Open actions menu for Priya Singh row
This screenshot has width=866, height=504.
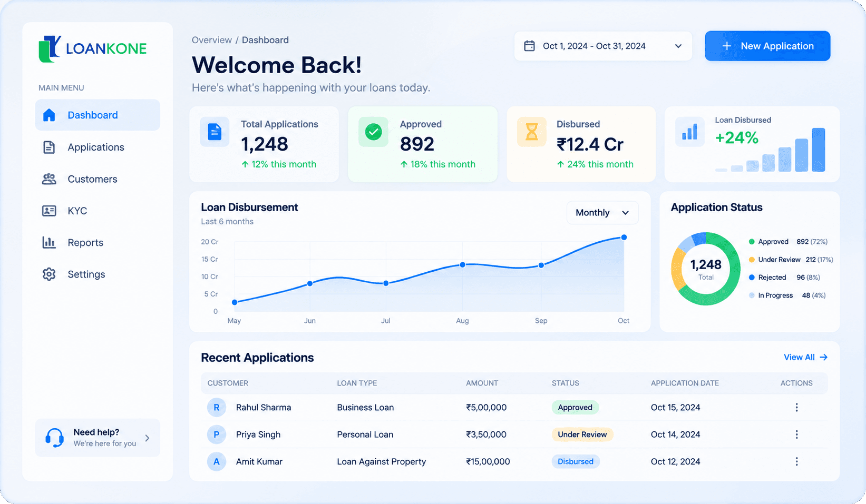coord(796,434)
